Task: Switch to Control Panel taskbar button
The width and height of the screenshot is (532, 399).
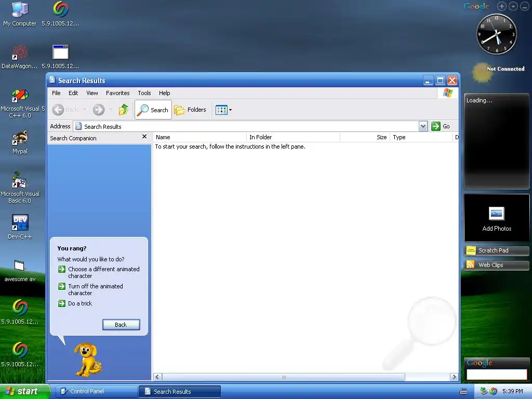Action: (96, 392)
